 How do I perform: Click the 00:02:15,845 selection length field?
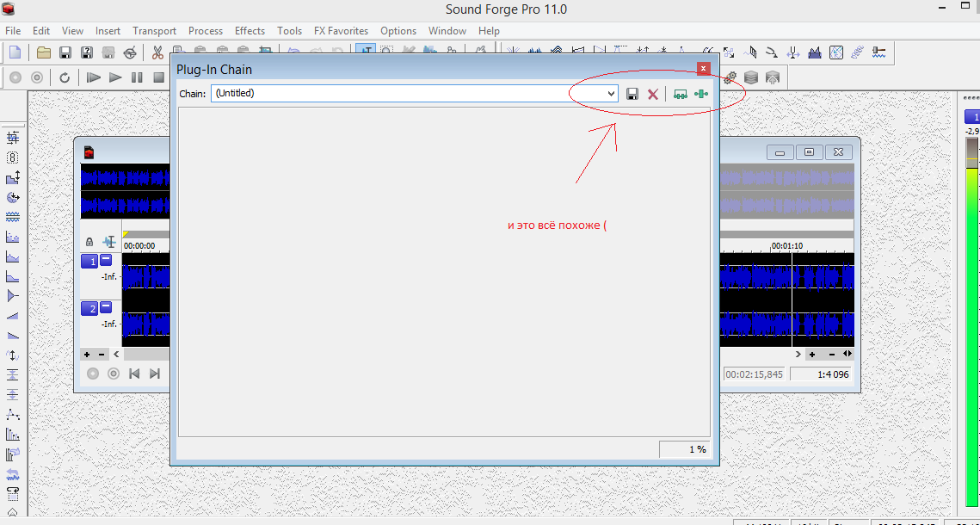(x=754, y=374)
